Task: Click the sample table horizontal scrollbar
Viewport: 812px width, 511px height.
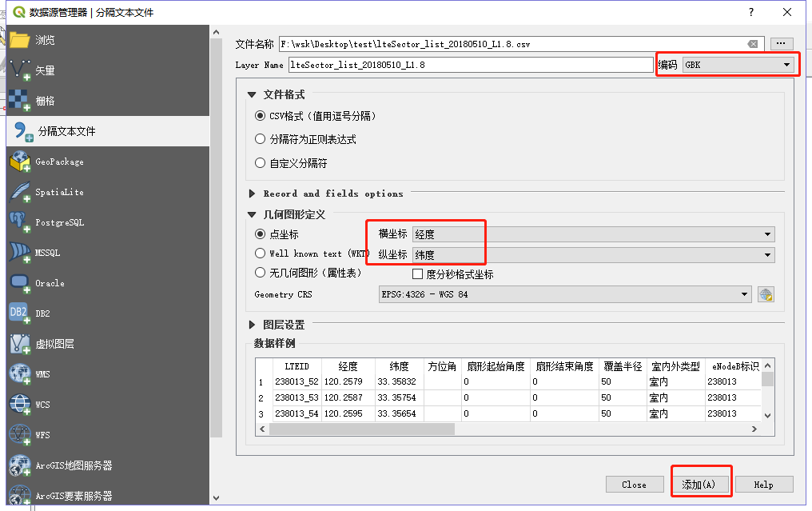Action: 362,429
